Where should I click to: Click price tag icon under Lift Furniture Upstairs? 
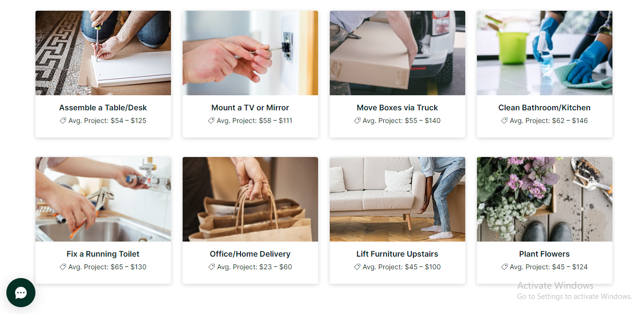tap(357, 267)
